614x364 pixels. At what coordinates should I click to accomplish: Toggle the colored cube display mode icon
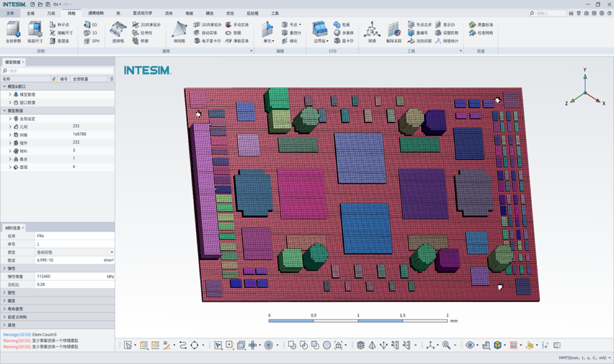pos(497,345)
